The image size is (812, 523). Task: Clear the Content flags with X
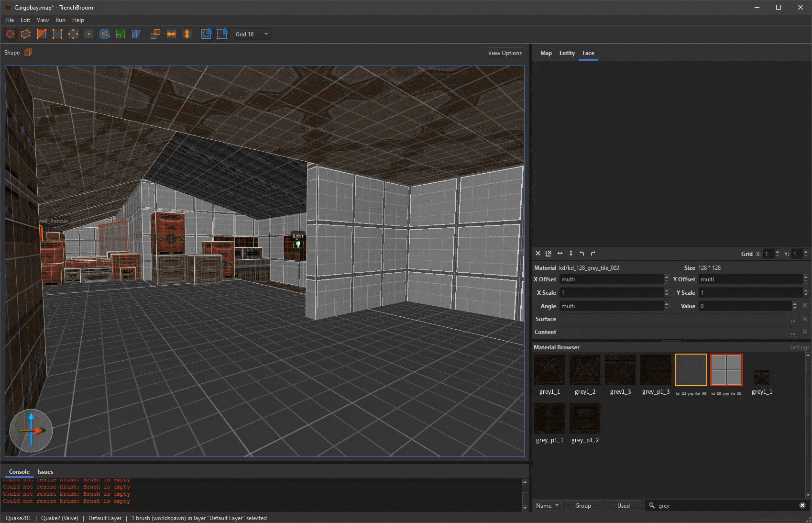(x=805, y=332)
